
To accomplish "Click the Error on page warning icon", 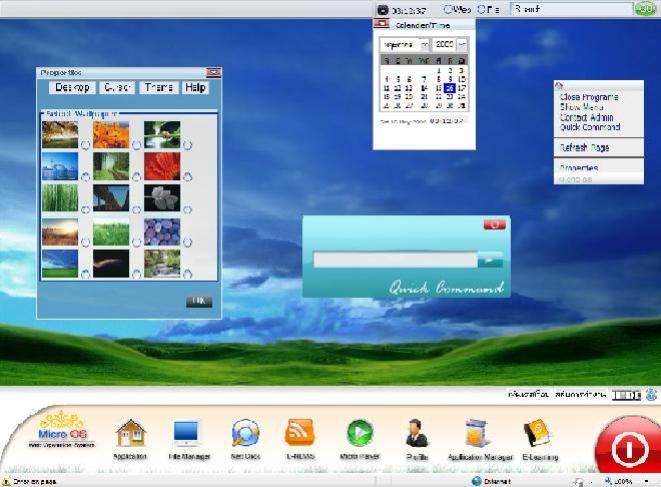I will pos(6,481).
